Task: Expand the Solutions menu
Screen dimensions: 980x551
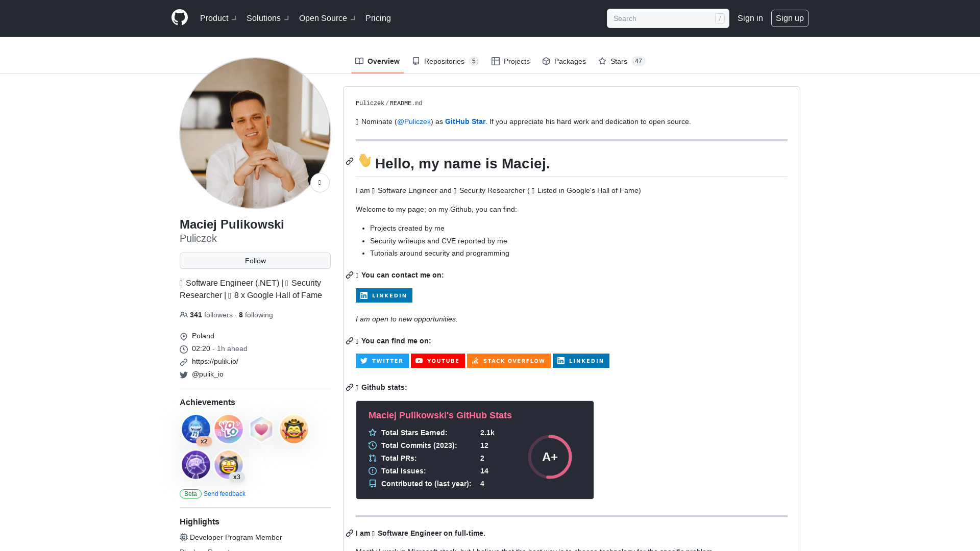Action: coord(268,18)
